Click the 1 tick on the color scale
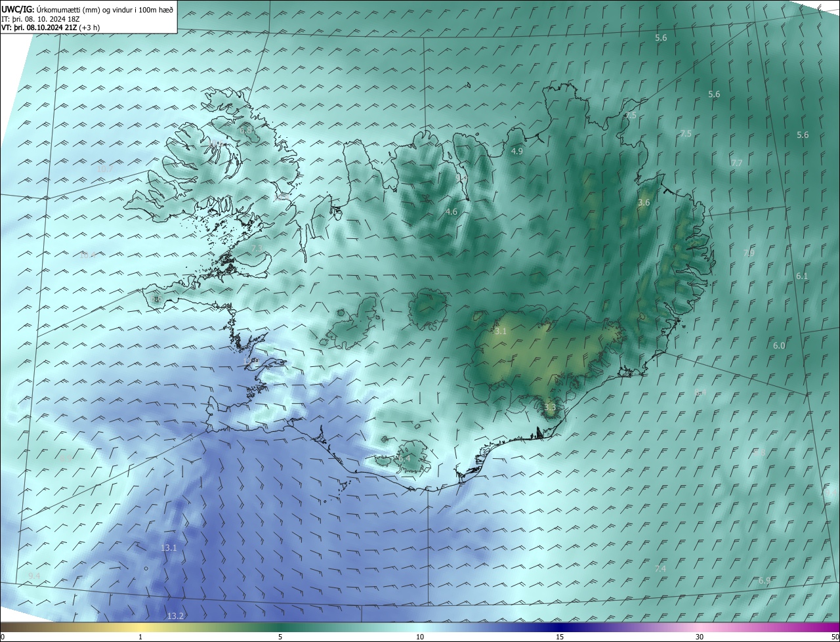840x642 pixels. (x=140, y=637)
